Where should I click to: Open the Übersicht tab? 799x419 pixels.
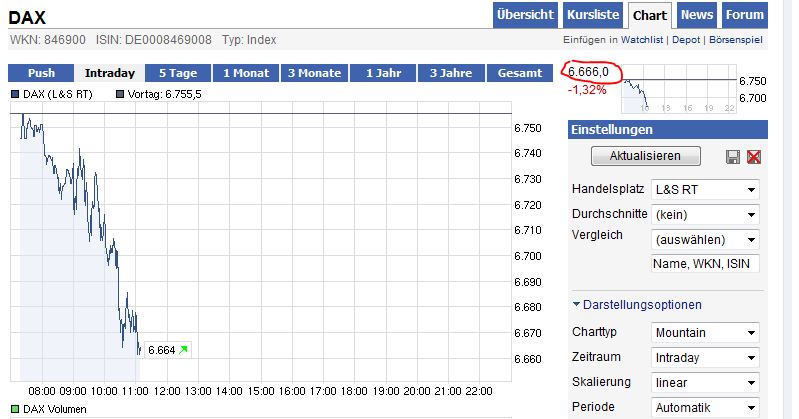tap(525, 15)
